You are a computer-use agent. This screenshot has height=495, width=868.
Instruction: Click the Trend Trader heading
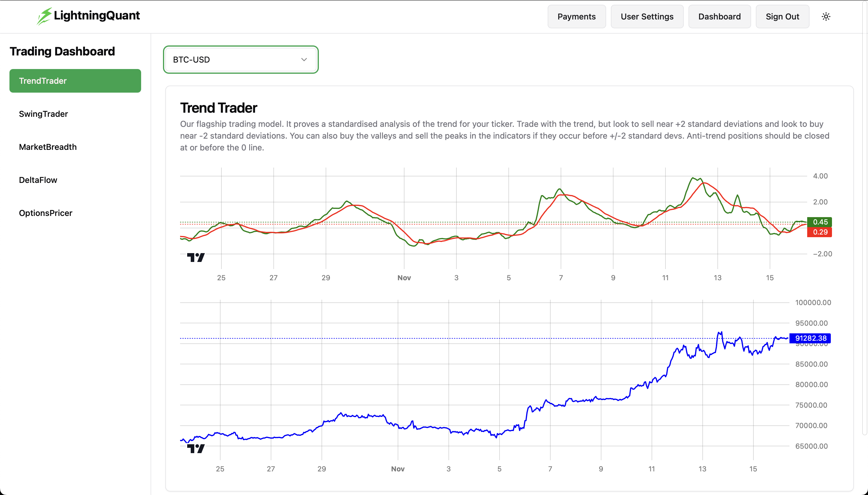tap(218, 108)
